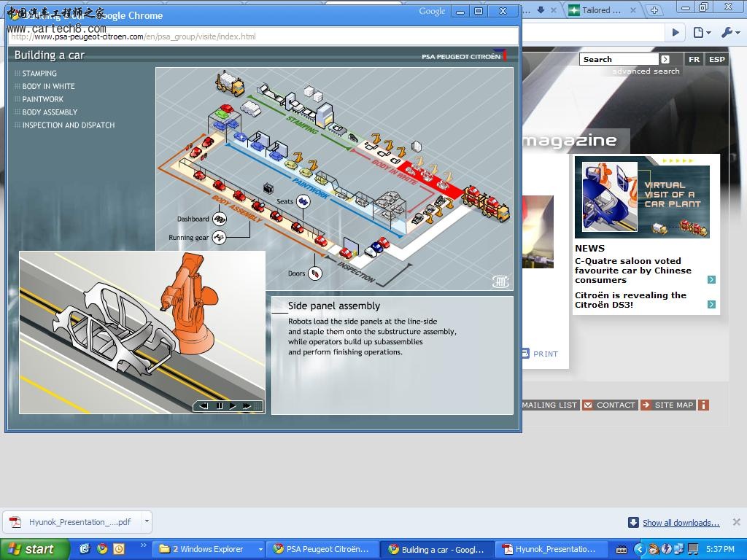Read the Citroën DS3 news headline
This screenshot has height=560, width=747.
point(630,300)
